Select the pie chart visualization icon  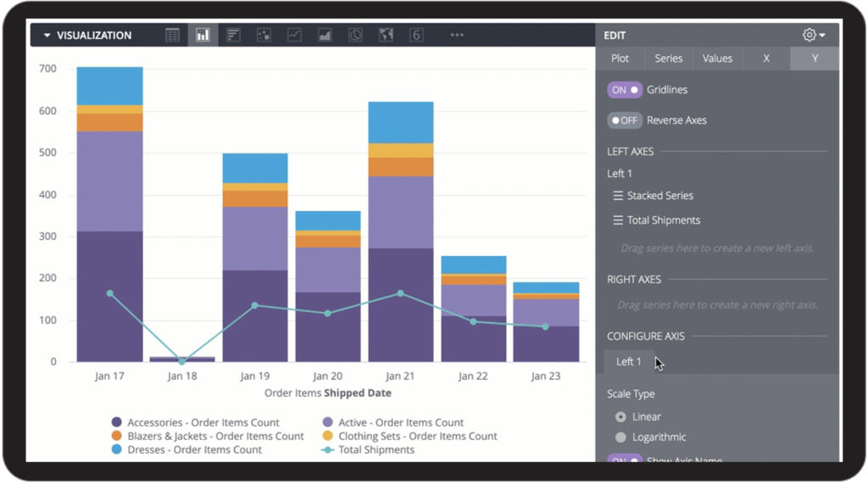[x=355, y=35]
